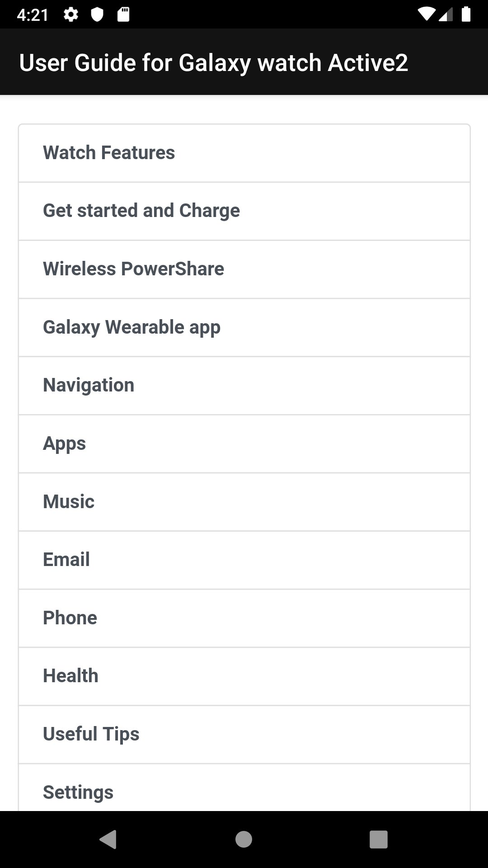This screenshot has width=488, height=868.
Task: Tap Galaxy Wearable app entry
Action: pos(244,327)
